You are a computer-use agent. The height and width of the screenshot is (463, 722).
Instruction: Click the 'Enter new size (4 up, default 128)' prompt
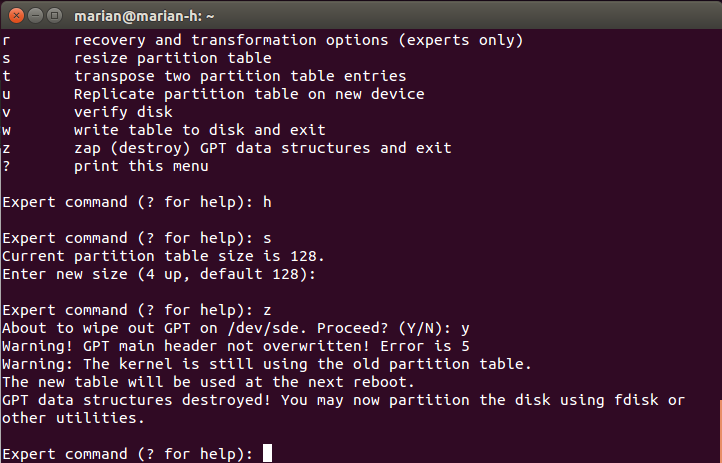159,274
